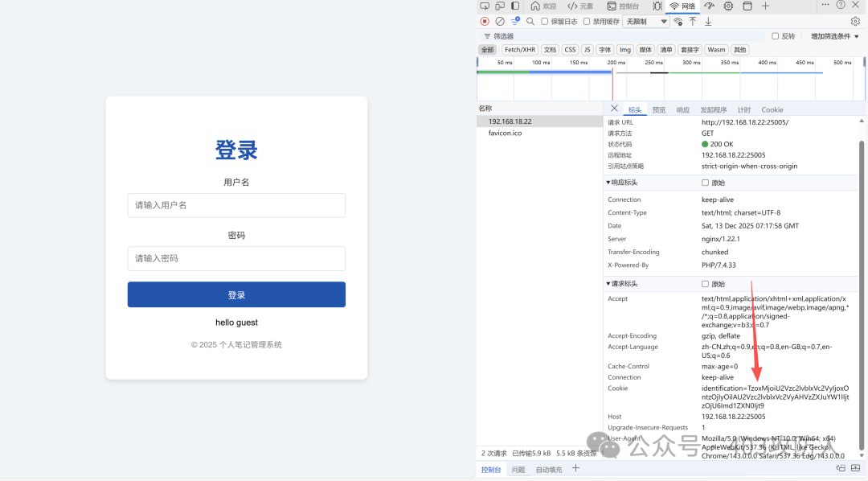Toggle 原始 checkbox for response headers
The image size is (868, 481).
coord(706,183)
